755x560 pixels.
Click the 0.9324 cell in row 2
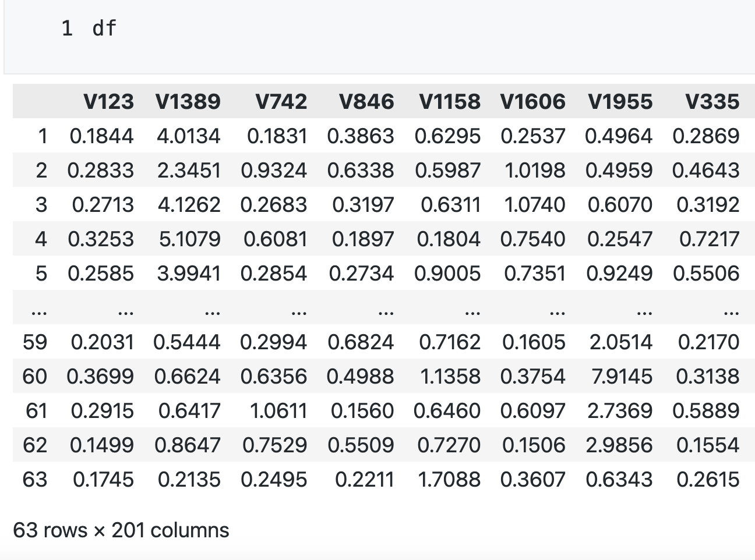(274, 171)
